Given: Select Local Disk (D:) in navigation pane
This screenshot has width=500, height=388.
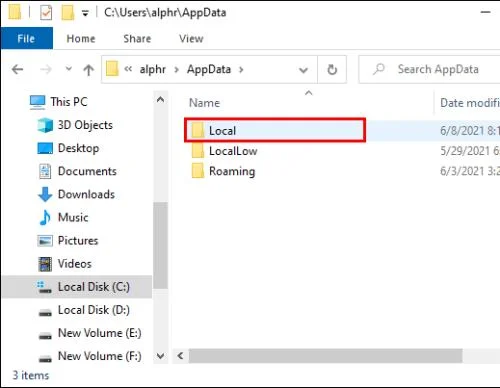Looking at the screenshot, I should 94,310.
